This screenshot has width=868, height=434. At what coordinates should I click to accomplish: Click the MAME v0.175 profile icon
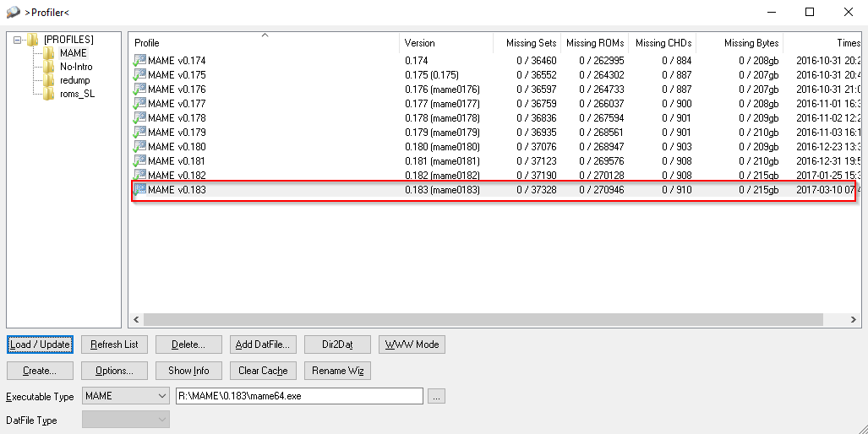[139, 74]
